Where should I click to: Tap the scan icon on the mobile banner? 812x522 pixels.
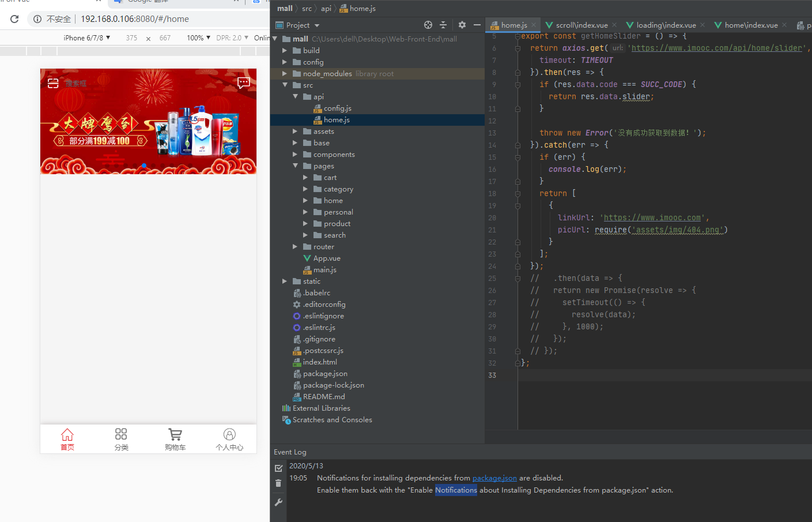click(53, 83)
